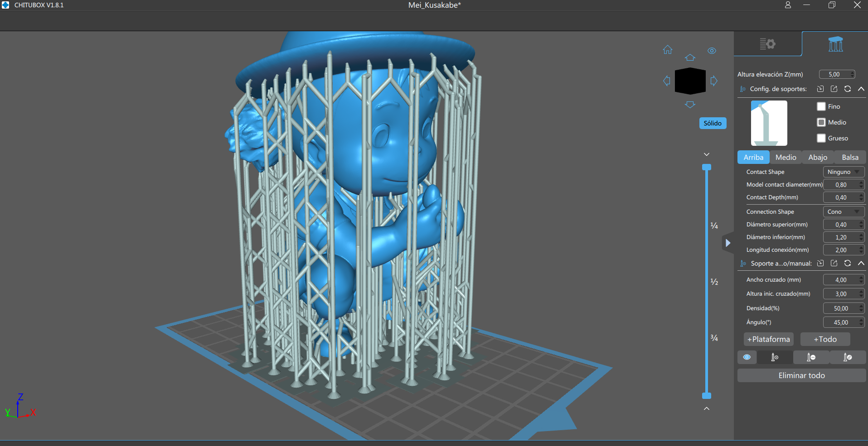Click the ¾ mark on layer slider
The width and height of the screenshot is (868, 446).
(x=714, y=338)
